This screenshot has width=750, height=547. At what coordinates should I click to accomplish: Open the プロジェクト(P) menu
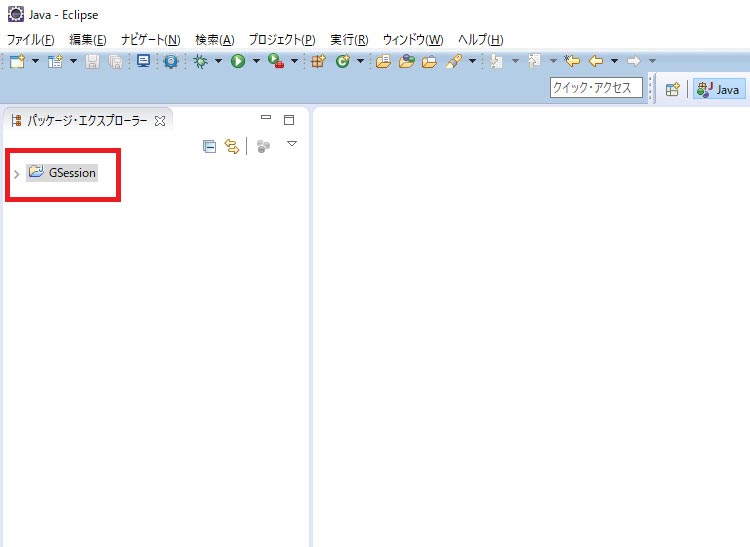point(282,40)
